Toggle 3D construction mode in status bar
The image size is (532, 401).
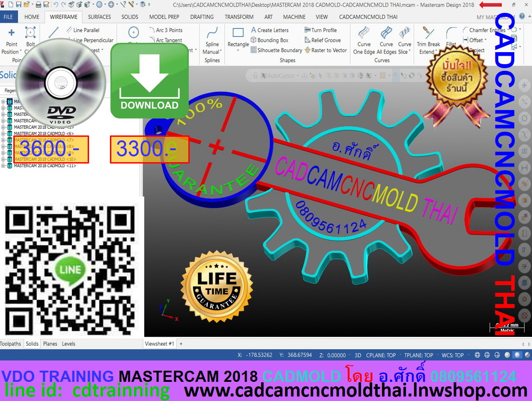tap(357, 355)
